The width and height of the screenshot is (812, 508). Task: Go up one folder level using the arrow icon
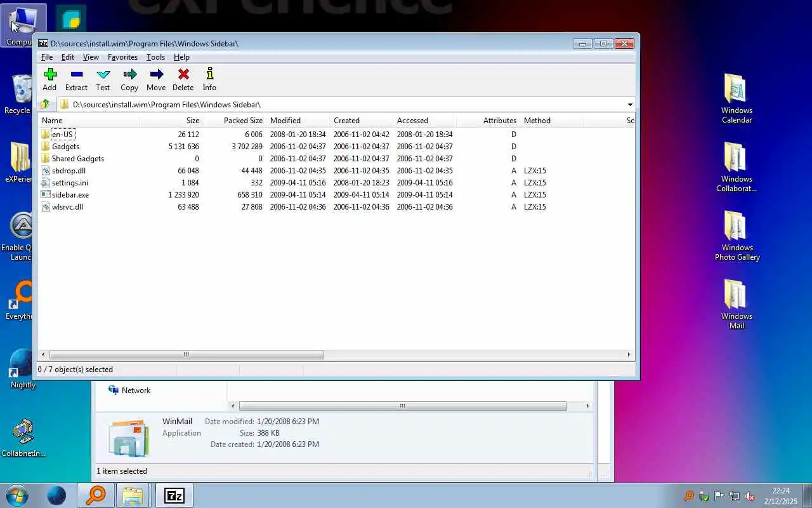pos(45,104)
